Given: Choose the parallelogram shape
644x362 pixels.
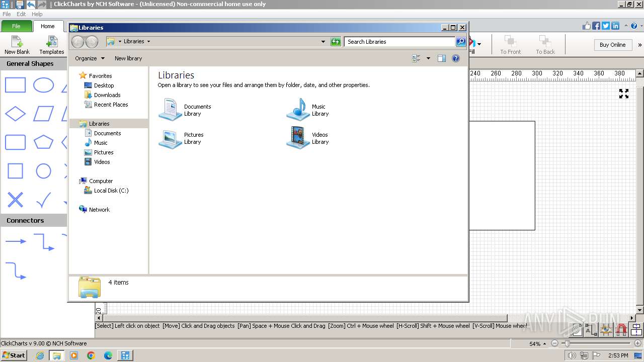Looking at the screenshot, I should coord(43,114).
